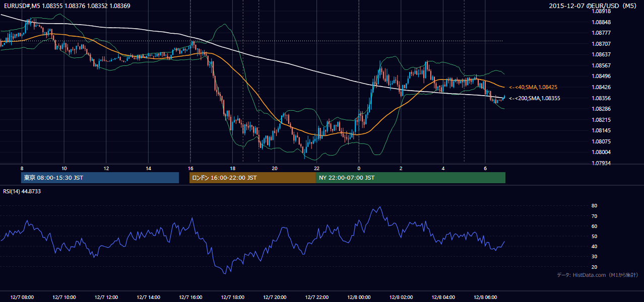Viewport: 644px width, 302px height.
Task: Click the EURUSD#,M5 chart title quote text
Action: click(66, 6)
